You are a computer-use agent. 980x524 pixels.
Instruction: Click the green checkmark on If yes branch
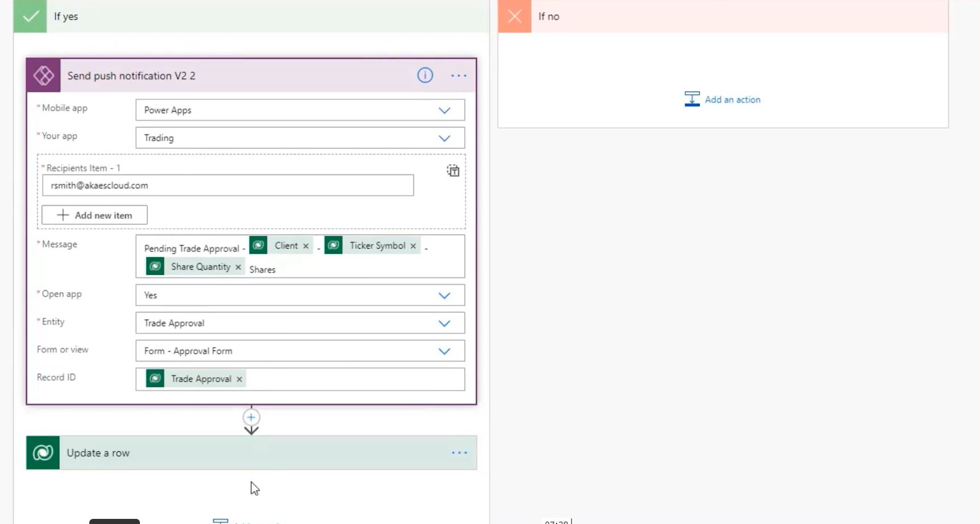pos(30,16)
